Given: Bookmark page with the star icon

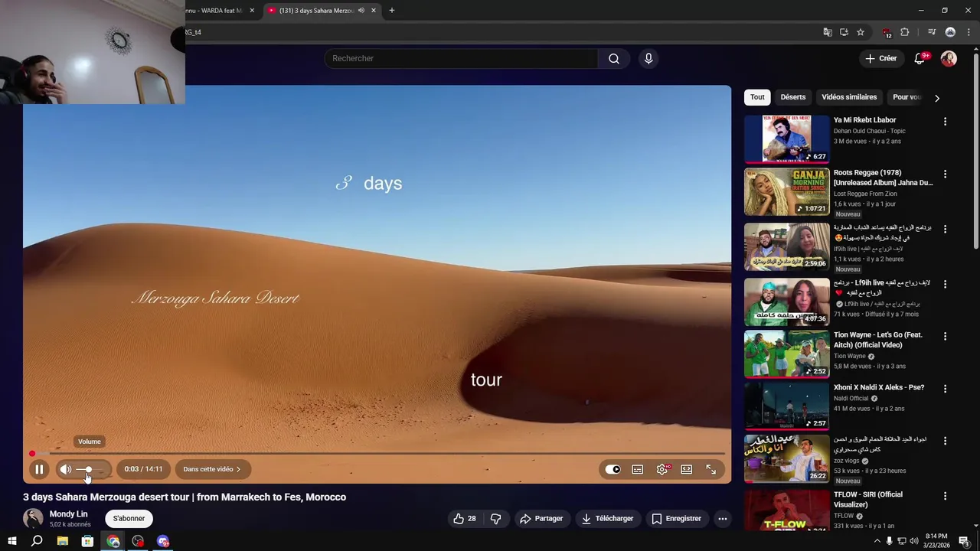Looking at the screenshot, I should [x=861, y=32].
